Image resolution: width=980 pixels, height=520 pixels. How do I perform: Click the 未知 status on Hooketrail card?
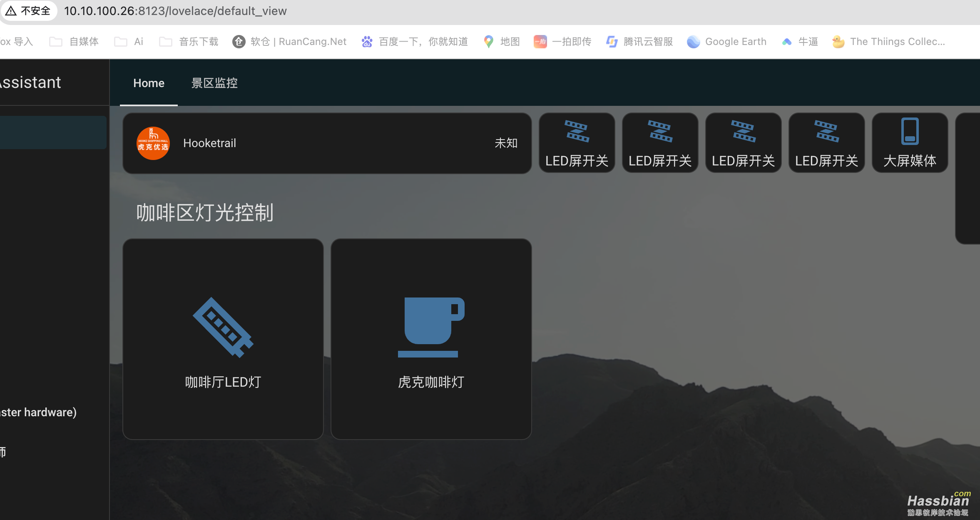(x=506, y=143)
